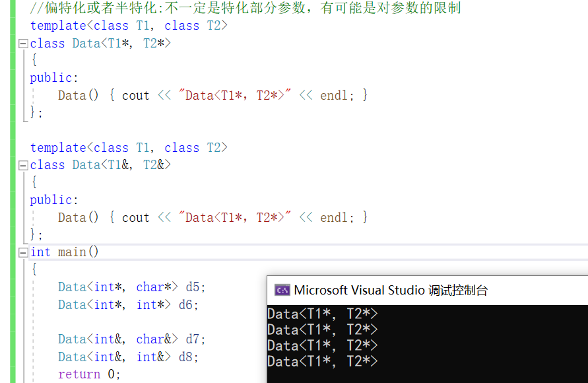Click the constructor line in pointer specialization

tap(212, 95)
